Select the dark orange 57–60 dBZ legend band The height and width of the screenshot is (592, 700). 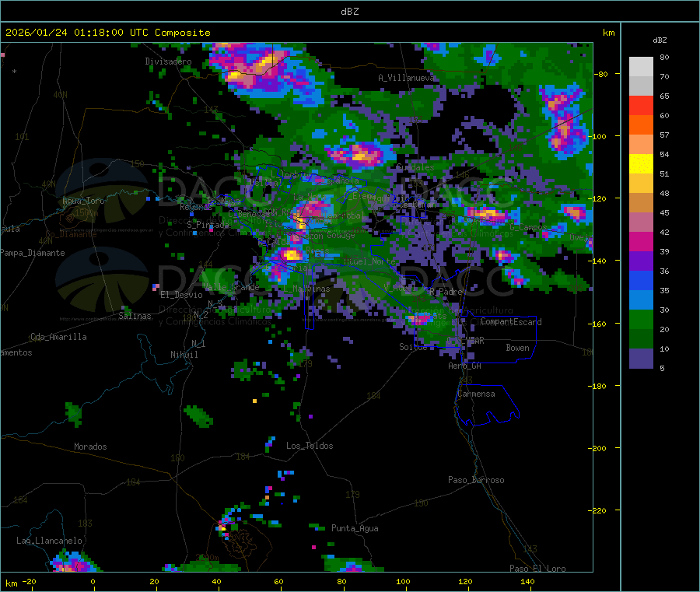point(641,125)
